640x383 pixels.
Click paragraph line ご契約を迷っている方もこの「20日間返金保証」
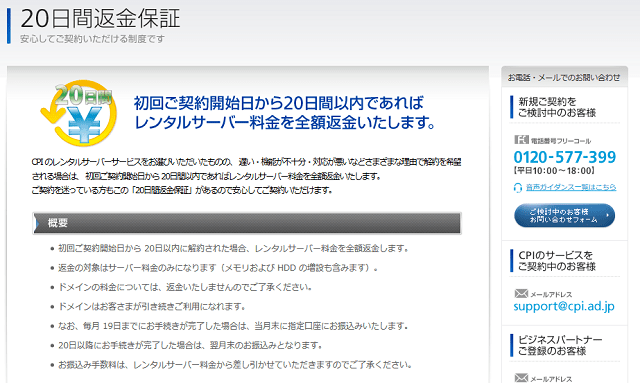(x=182, y=190)
